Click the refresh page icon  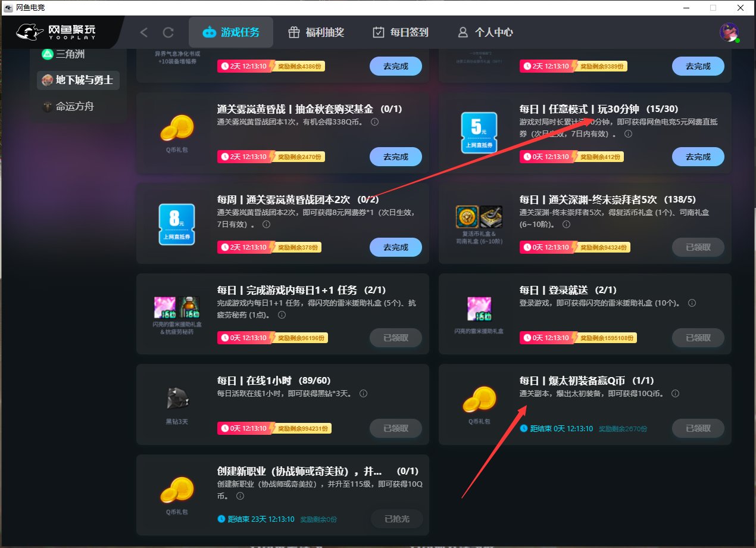[x=168, y=32]
